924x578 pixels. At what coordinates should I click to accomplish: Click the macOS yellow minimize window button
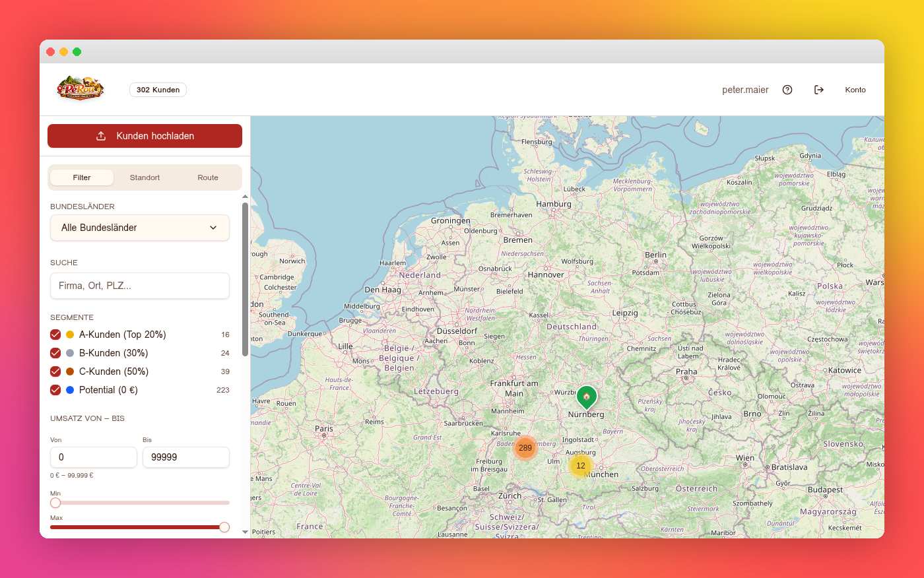pyautogui.click(x=63, y=51)
